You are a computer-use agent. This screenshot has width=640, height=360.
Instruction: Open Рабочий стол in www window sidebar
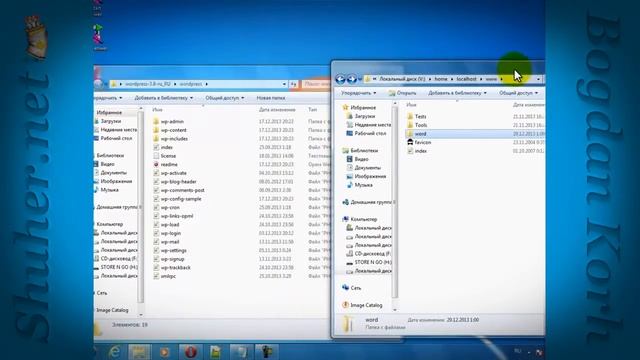[370, 133]
